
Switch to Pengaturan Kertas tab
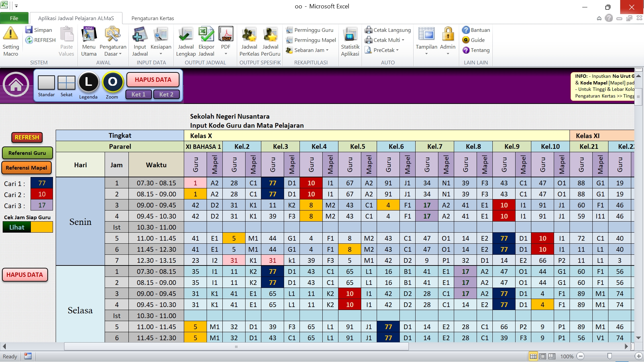[x=153, y=18]
